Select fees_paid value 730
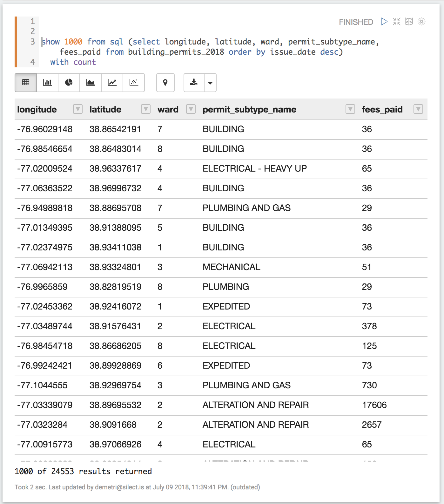Viewport: 444px width, 504px height. 369,385
